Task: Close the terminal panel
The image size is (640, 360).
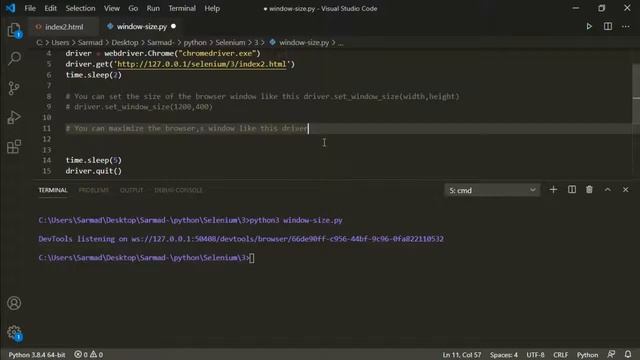Action: coord(626,190)
